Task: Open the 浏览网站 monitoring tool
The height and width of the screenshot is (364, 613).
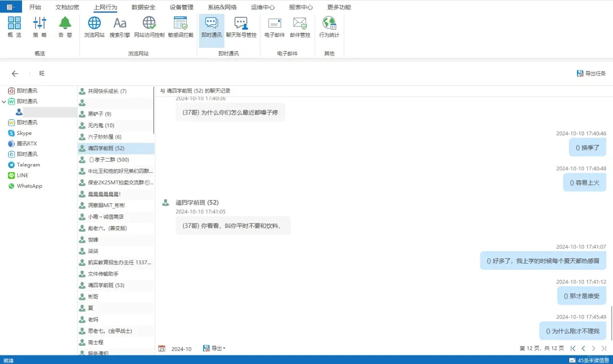Action: [94, 27]
